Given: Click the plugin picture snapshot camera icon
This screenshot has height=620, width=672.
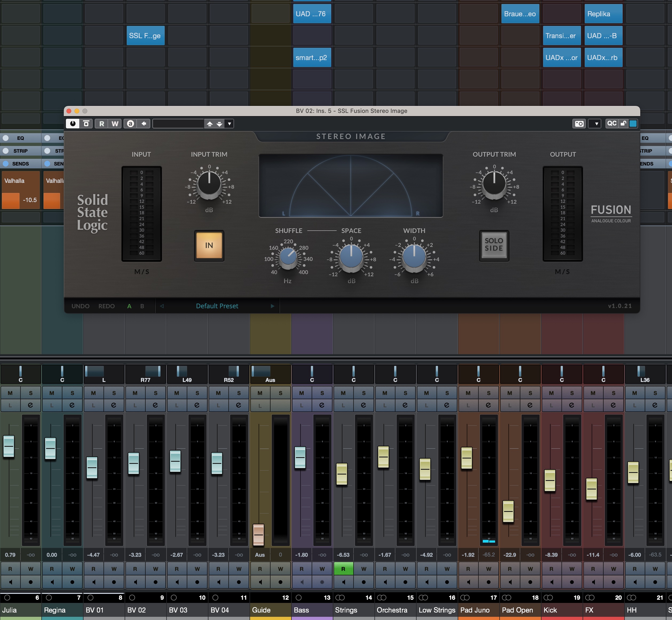Looking at the screenshot, I should coord(579,124).
